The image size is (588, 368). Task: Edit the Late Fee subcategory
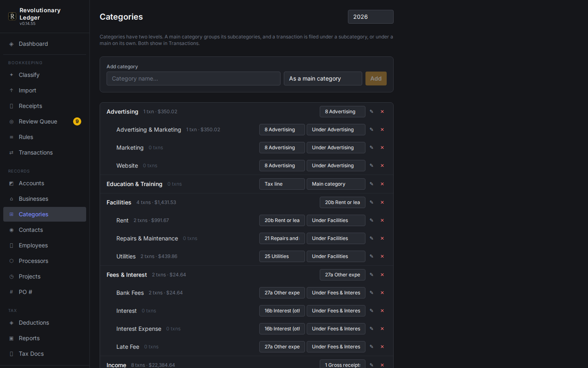[x=372, y=347]
